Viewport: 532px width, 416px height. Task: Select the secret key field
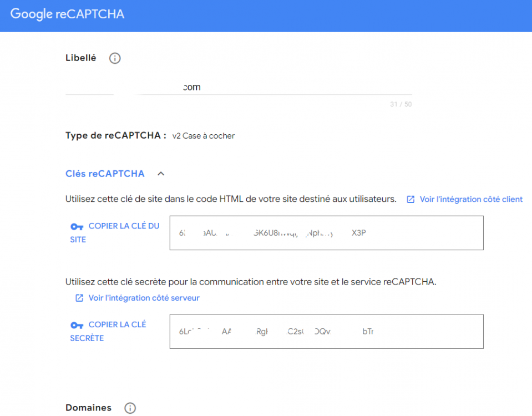326,331
